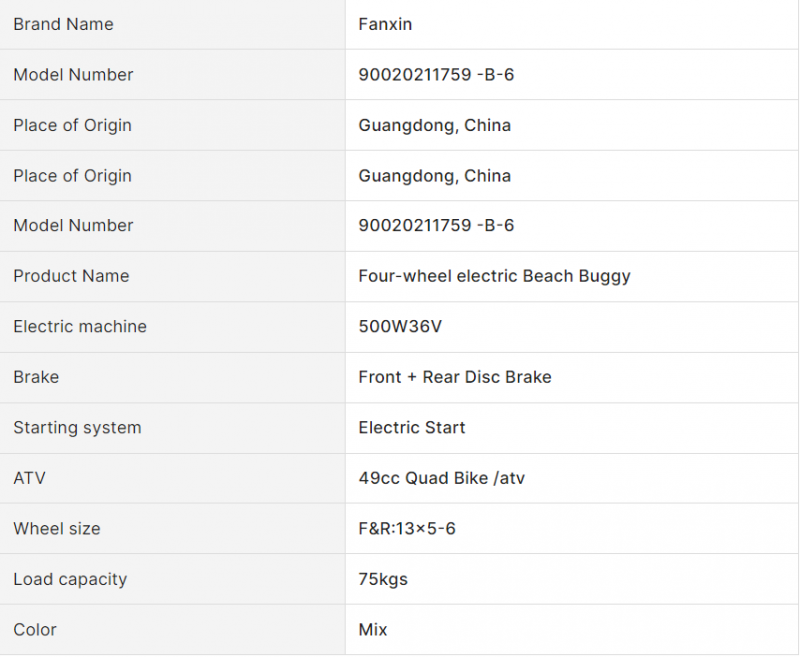
Task: Select the Electric Start value
Action: click(412, 427)
